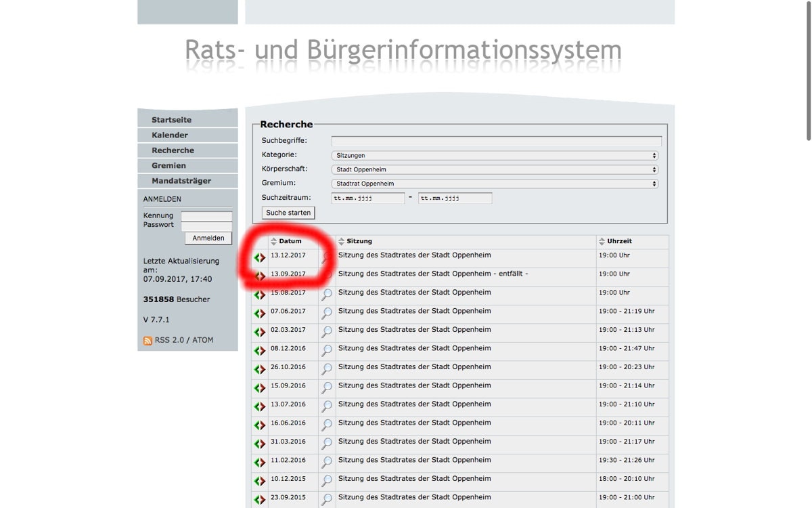Sort the table by Datum column

click(x=273, y=242)
